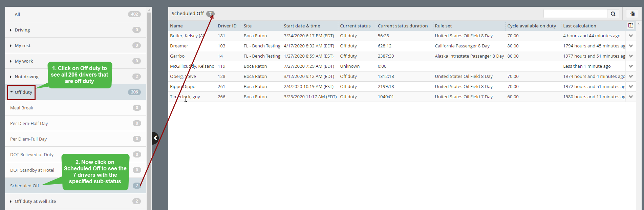Click the California Passenger 8 Day rule set
The image size is (644, 210).
(x=462, y=46)
